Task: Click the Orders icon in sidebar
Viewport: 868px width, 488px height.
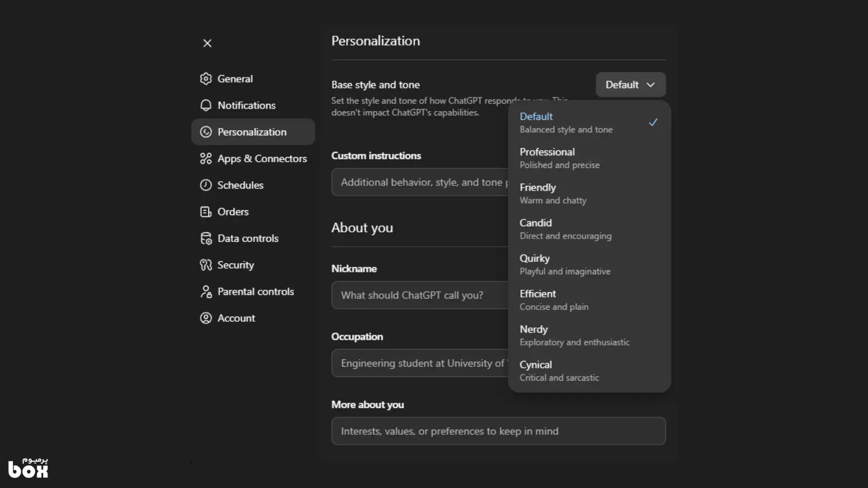Action: click(x=206, y=212)
